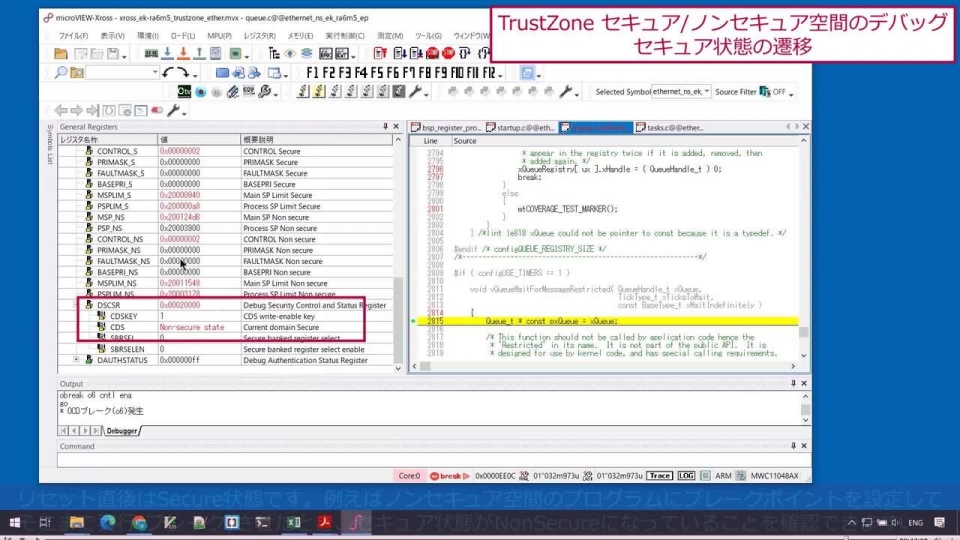Screen dimensions: 960x540
Task: Click the Core:0 status indicator
Action: (x=409, y=476)
